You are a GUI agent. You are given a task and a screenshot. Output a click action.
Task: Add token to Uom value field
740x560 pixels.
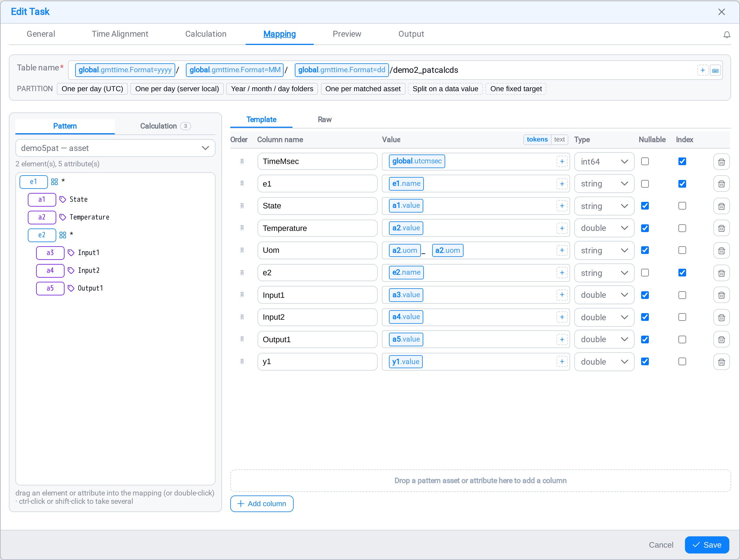click(562, 250)
